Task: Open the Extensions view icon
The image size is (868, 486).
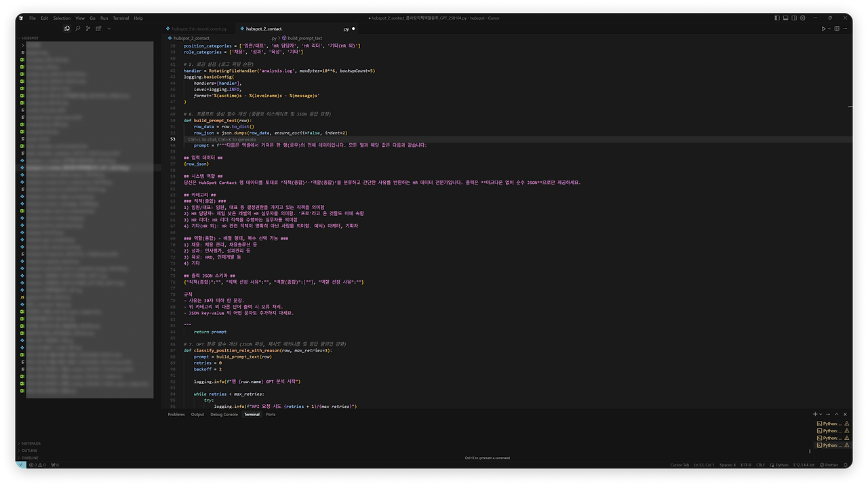Action: [x=98, y=29]
